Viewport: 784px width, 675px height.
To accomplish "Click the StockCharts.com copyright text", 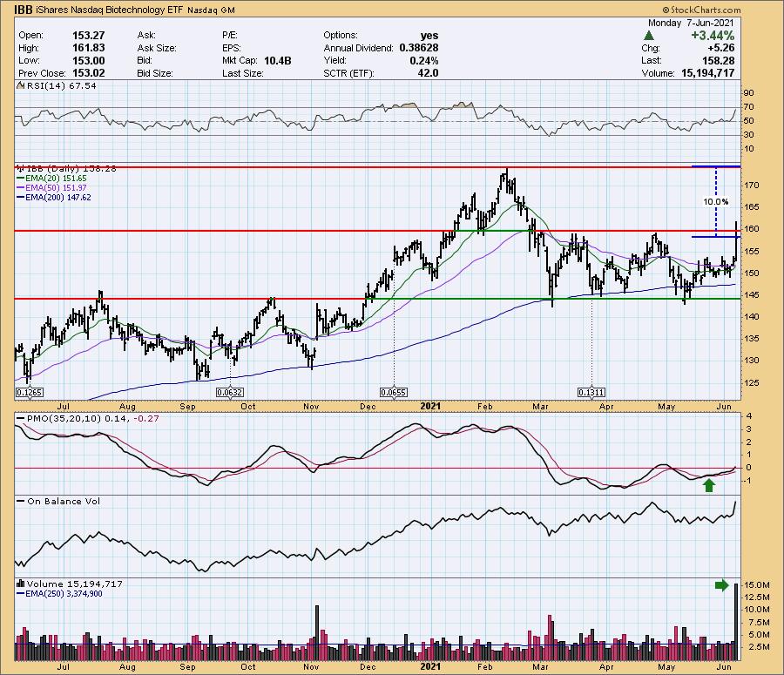I will [x=701, y=10].
